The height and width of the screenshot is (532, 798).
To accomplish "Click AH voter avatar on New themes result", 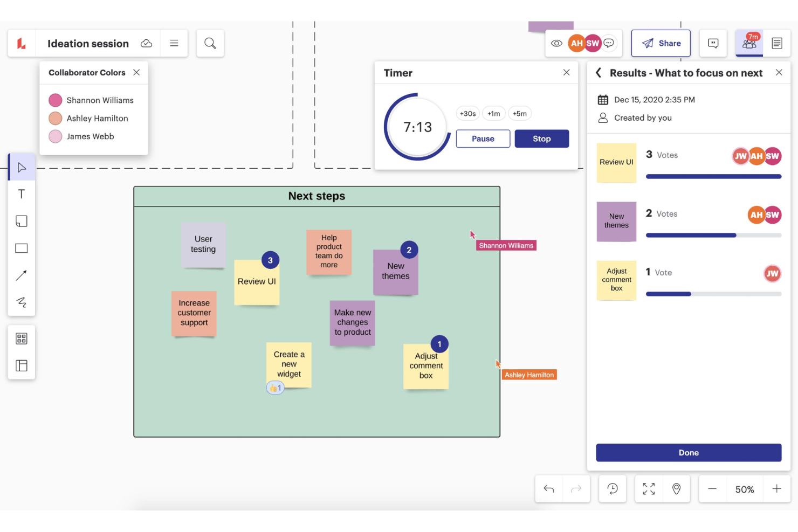I will [756, 215].
